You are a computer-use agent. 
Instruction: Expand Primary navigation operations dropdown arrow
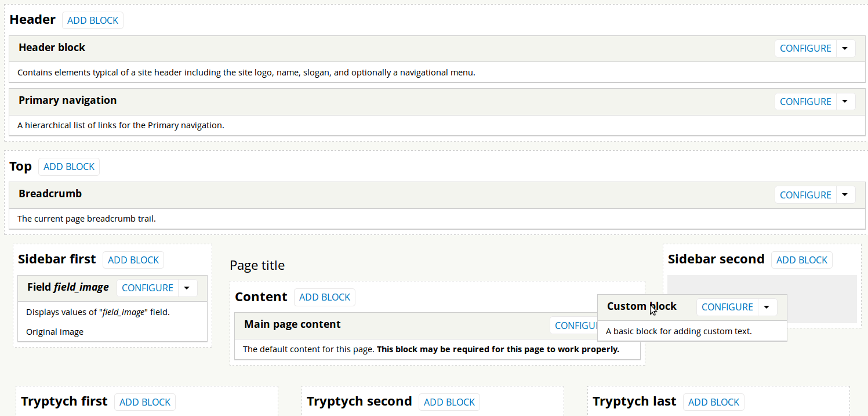(x=845, y=102)
